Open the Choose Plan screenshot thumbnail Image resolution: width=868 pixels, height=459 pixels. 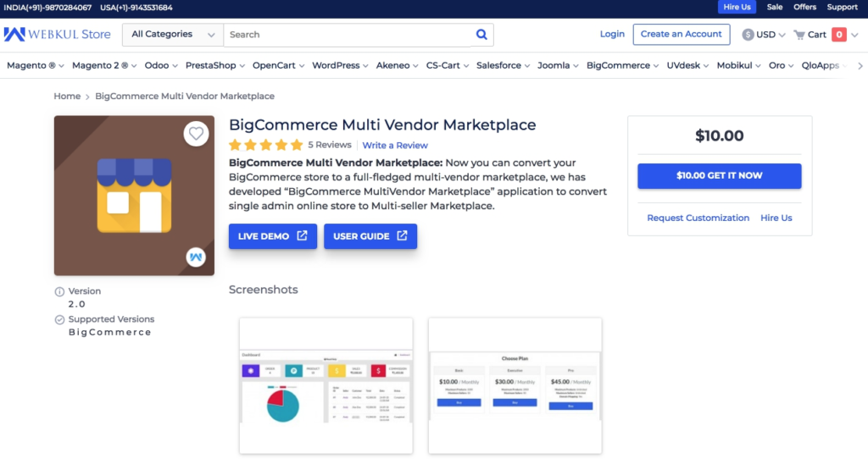coord(515,386)
